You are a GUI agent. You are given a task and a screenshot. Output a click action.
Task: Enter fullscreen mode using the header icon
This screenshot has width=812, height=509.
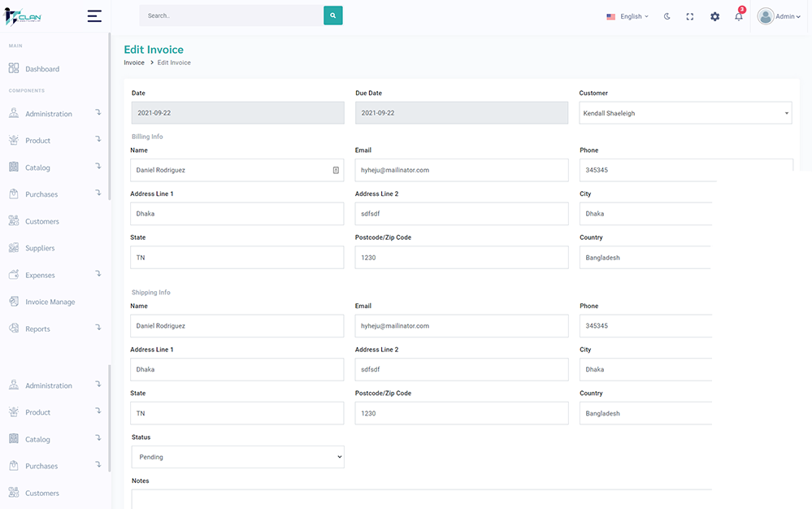[690, 16]
